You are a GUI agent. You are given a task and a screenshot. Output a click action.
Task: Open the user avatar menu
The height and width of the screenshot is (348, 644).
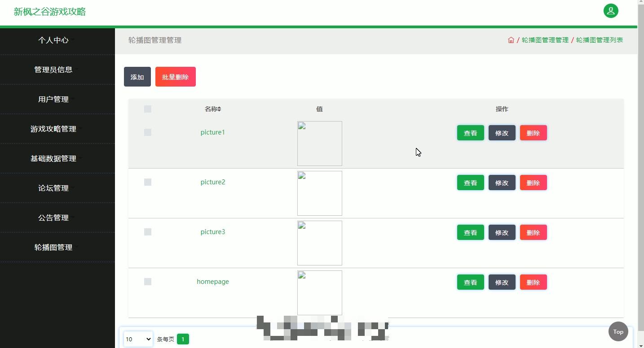coord(611,11)
